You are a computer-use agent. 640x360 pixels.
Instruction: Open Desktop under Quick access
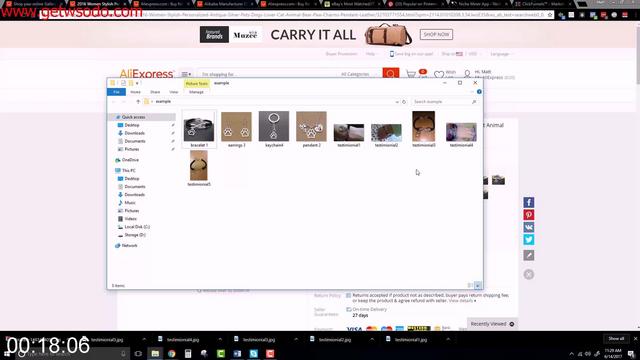(131, 125)
